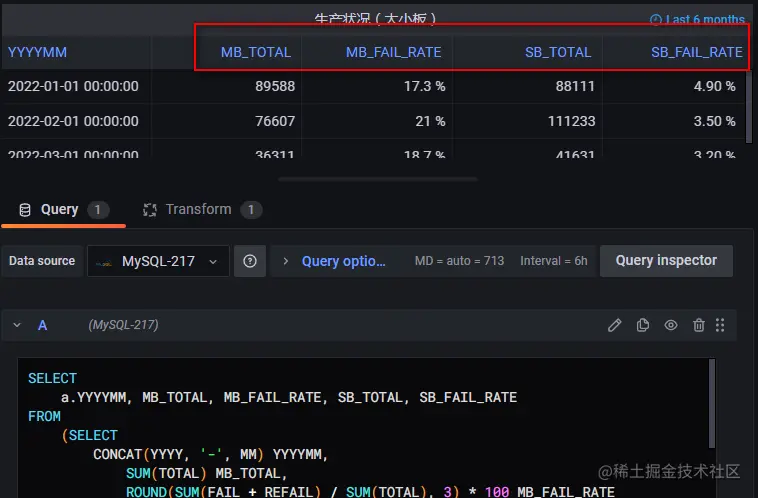Screen dimensions: 758x498
Task: Click the Transform tab icon
Action: coord(150,210)
